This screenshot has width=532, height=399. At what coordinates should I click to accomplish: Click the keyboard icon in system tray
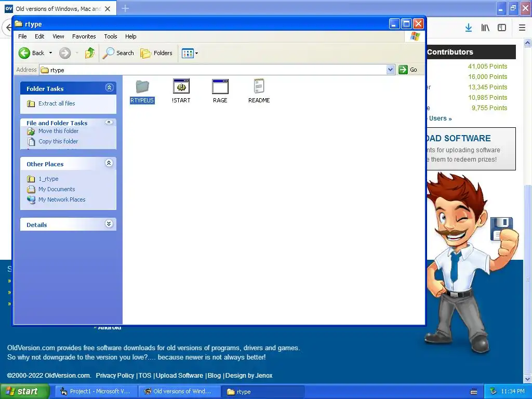[x=474, y=392]
